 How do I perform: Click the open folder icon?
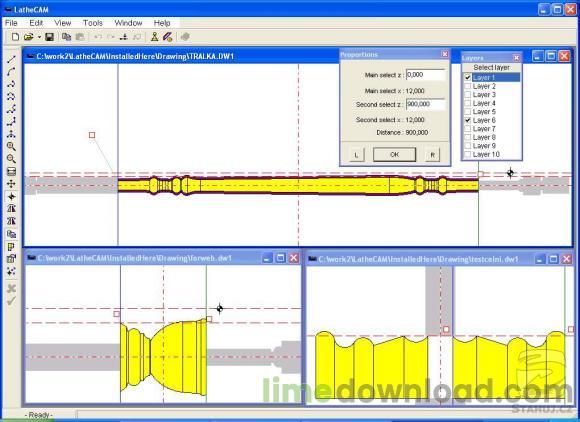[x=28, y=37]
